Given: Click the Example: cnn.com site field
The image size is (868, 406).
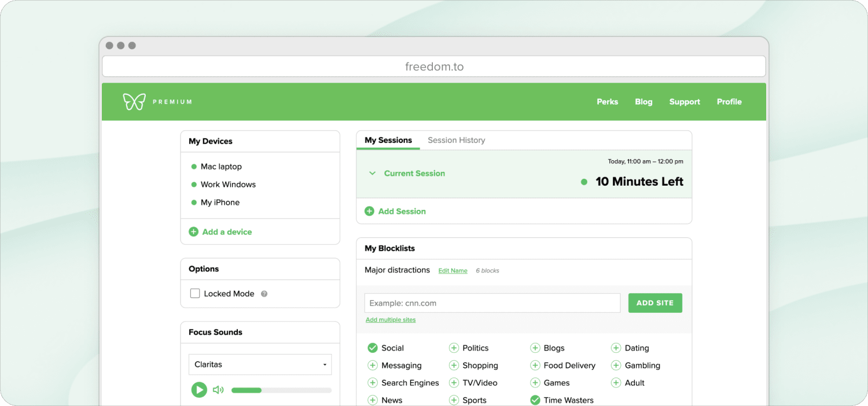Looking at the screenshot, I should click(x=492, y=303).
